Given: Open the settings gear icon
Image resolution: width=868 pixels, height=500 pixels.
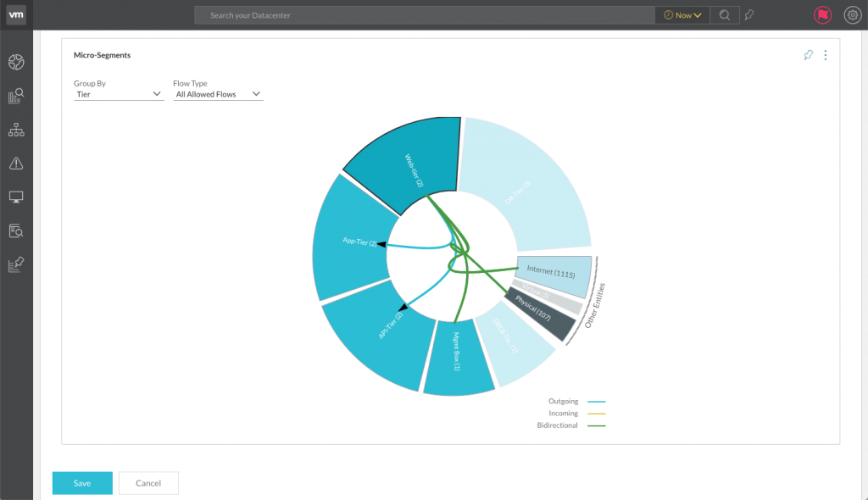Looking at the screenshot, I should [x=852, y=15].
